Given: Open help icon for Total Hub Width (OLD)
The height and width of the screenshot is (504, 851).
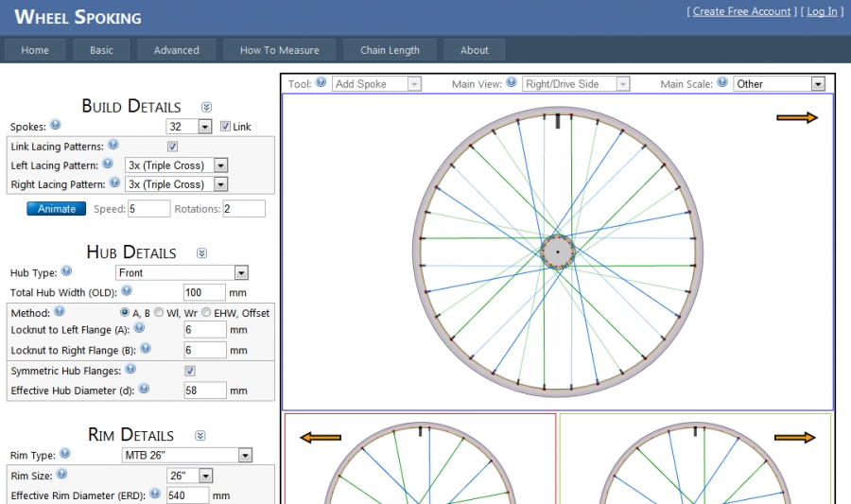Looking at the screenshot, I should tap(127, 290).
